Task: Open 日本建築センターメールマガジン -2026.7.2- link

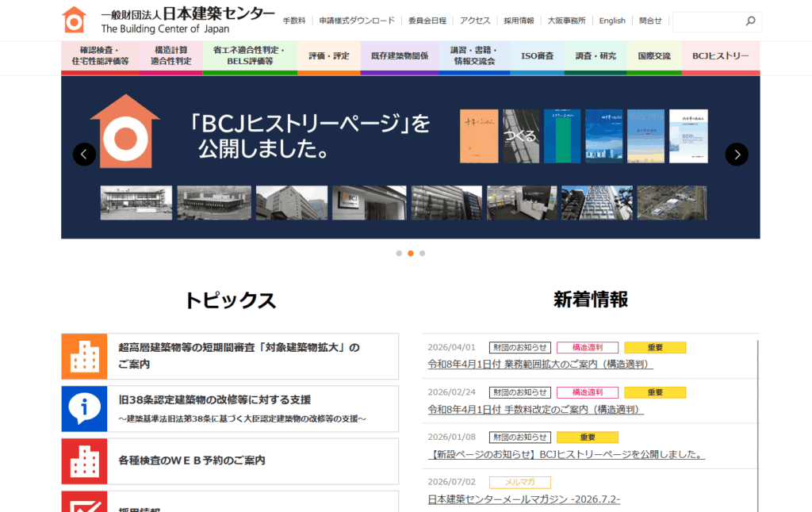Action: tap(524, 499)
